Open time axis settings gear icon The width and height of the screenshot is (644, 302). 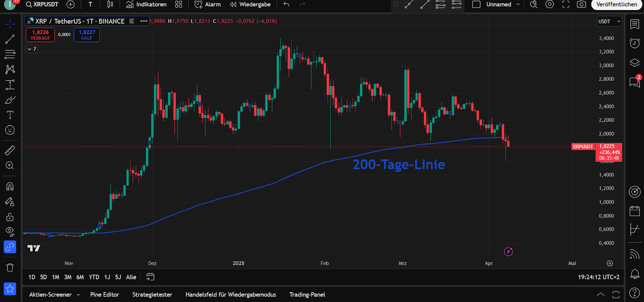coord(610,263)
